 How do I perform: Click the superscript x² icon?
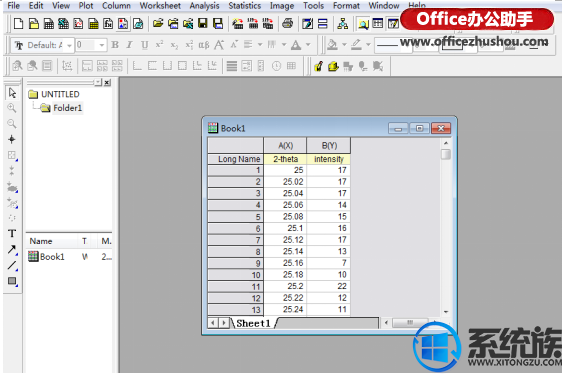coord(159,45)
